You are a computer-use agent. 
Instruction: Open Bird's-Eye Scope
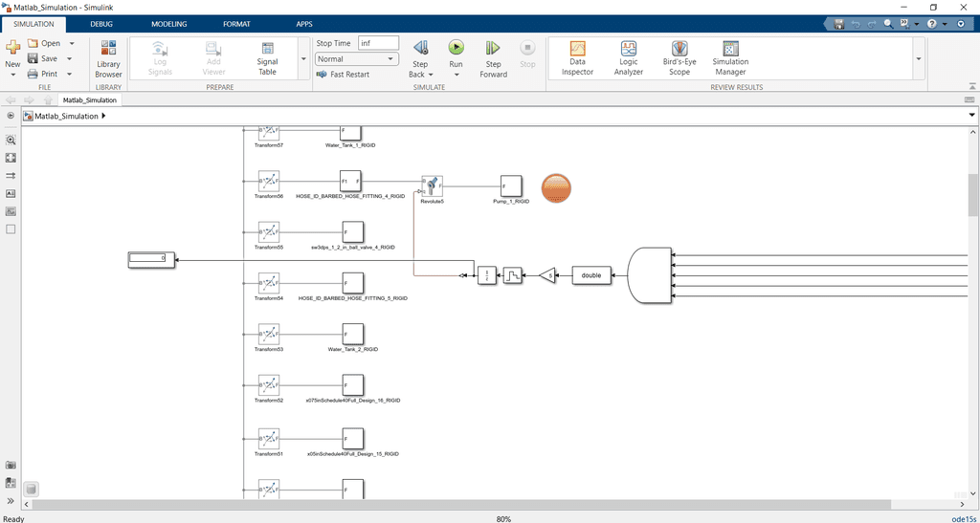(x=679, y=57)
